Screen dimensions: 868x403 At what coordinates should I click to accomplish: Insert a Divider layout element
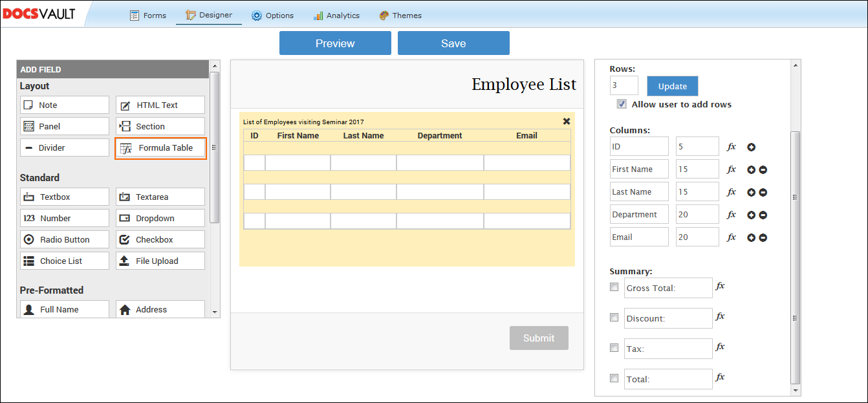(x=64, y=147)
